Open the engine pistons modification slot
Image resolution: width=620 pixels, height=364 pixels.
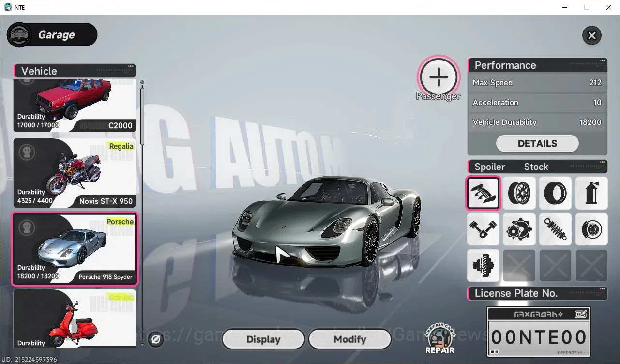483,229
